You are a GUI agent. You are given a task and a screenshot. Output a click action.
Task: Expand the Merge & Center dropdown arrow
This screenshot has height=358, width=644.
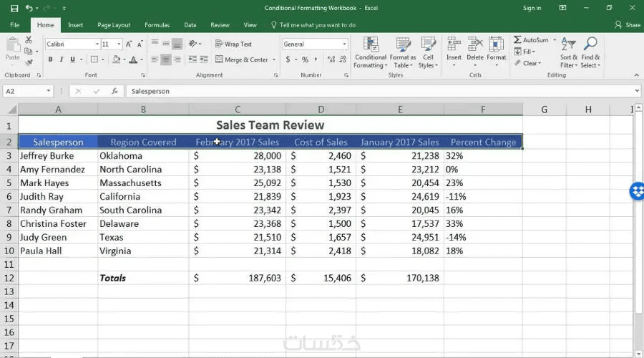273,60
